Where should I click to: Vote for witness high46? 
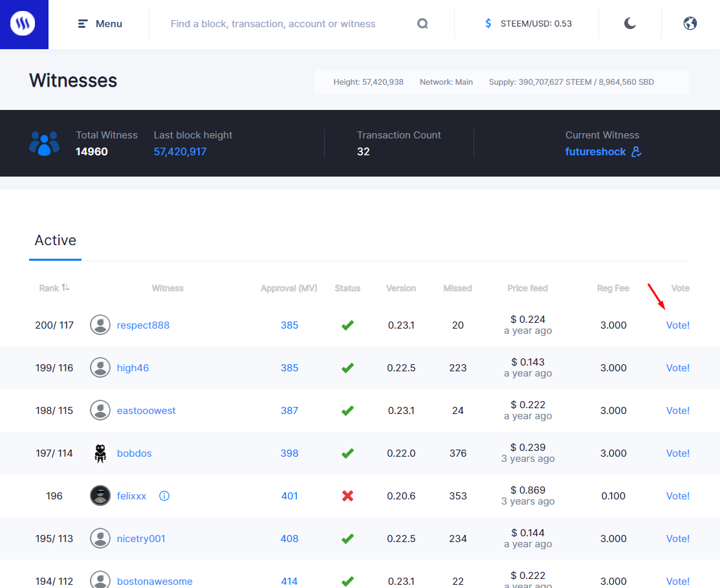pos(678,367)
